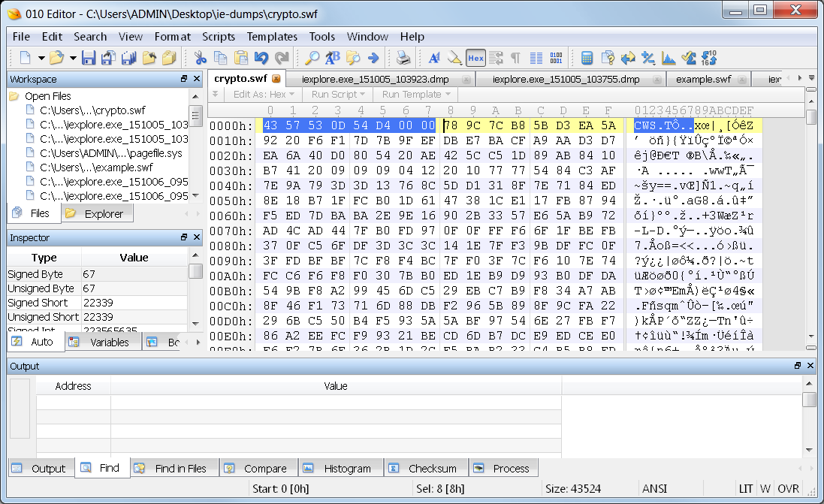Screen dimensions: 824x504
Task: Click the Paste clipboard icon
Action: pos(240,58)
